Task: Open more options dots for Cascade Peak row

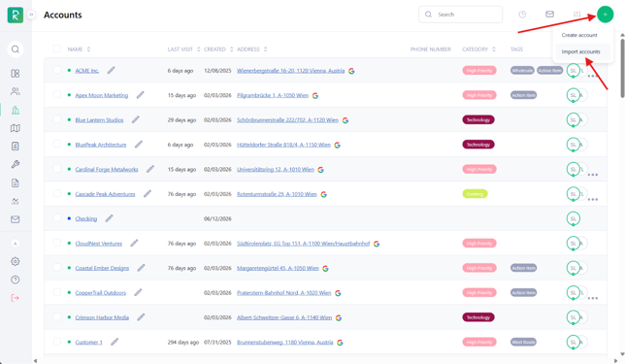Action: pos(593,199)
